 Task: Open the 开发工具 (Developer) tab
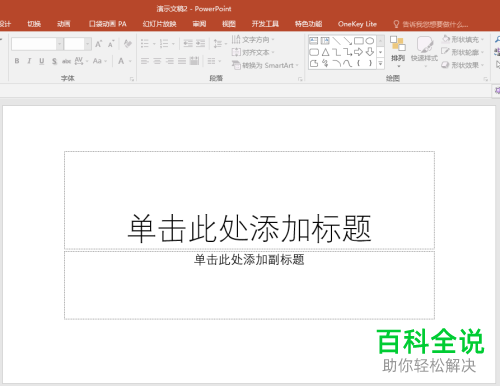[x=265, y=24]
